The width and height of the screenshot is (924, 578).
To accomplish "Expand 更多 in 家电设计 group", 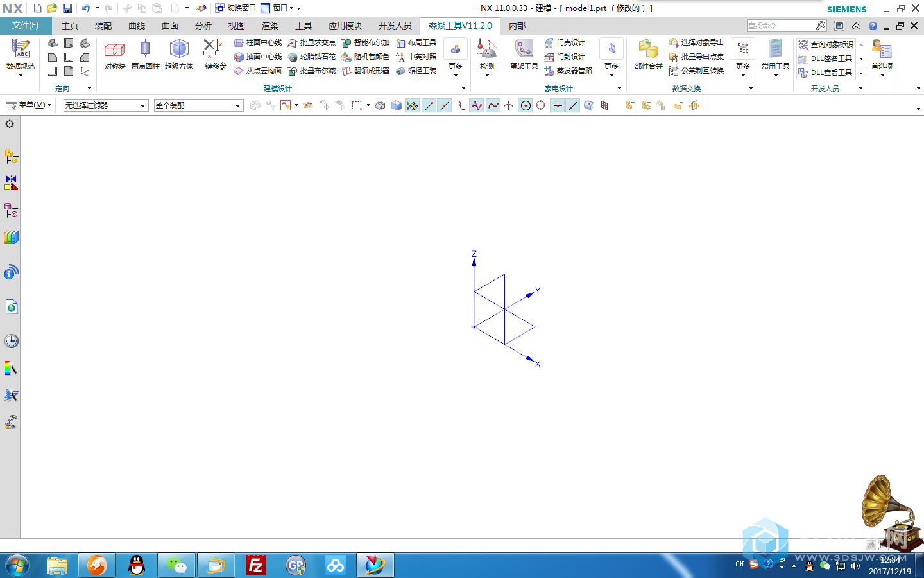I will (612, 58).
